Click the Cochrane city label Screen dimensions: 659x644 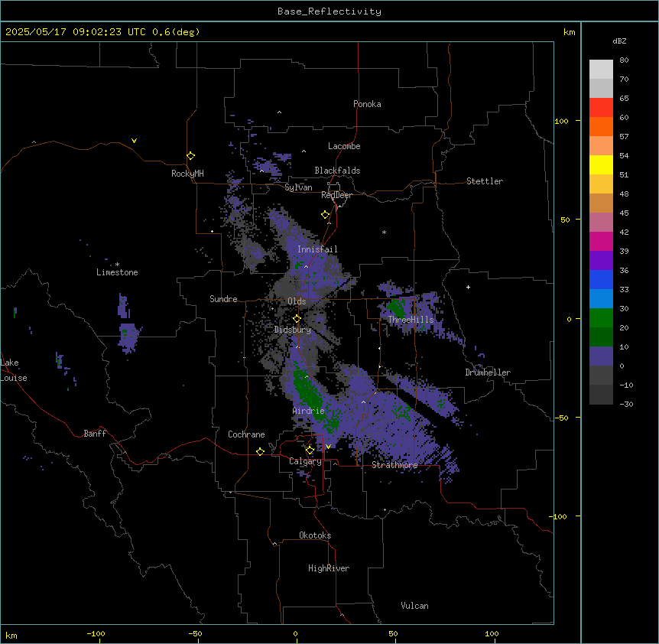click(x=246, y=434)
